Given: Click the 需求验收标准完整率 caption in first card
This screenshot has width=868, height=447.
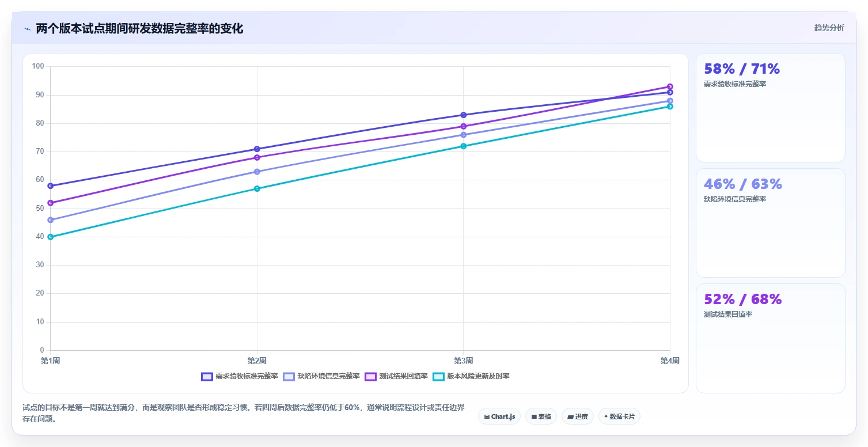Looking at the screenshot, I should click(x=735, y=84).
